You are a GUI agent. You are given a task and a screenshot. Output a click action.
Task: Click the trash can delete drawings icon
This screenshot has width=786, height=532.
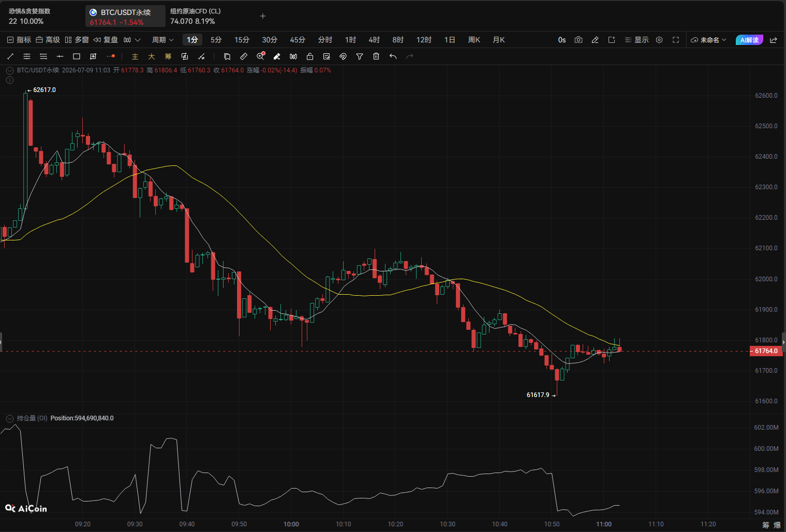376,56
